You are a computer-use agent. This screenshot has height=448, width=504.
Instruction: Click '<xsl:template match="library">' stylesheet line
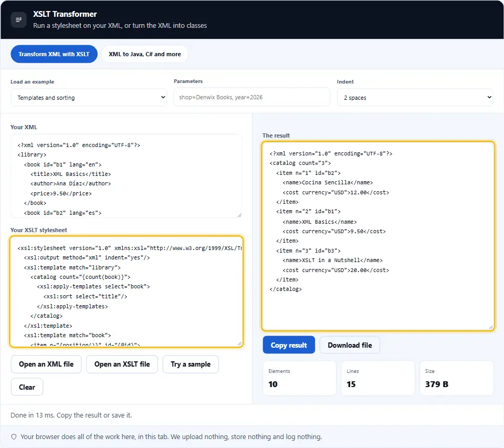click(x=72, y=267)
